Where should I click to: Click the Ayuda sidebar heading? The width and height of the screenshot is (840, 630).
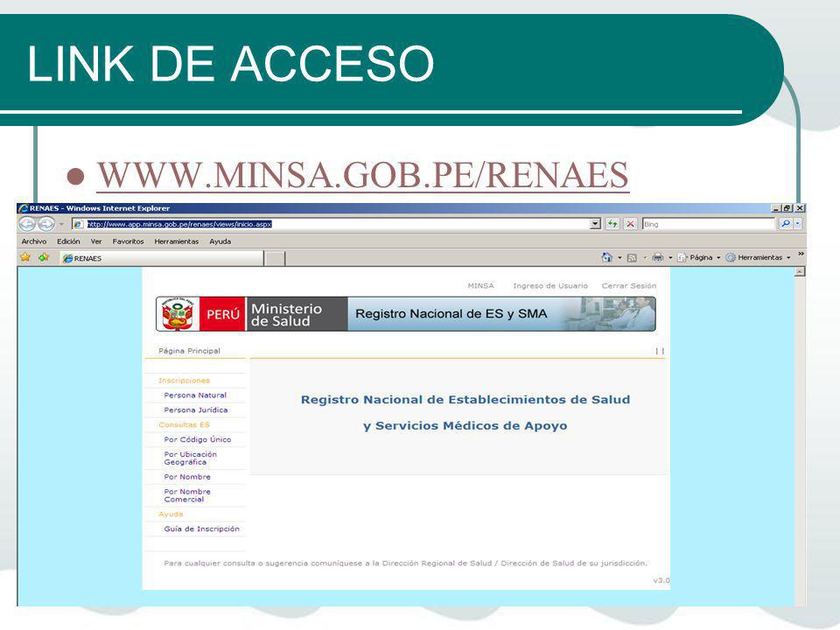[171, 514]
